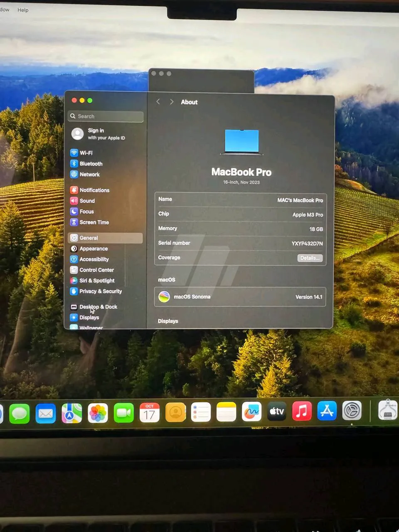Screen dimensions: 399x532
Task: Open Notes from the Dock
Action: click(x=227, y=412)
